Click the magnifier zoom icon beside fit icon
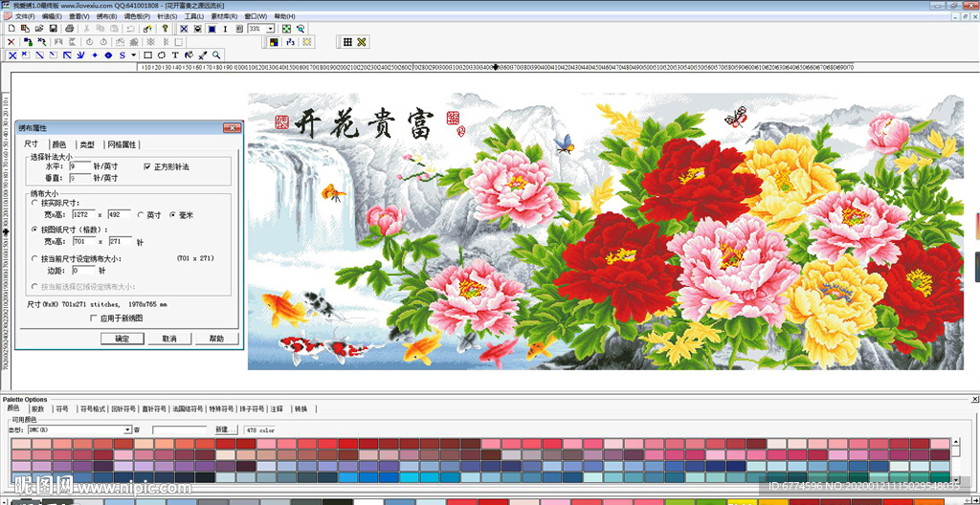Screen dimensions: 980x505 point(300,29)
